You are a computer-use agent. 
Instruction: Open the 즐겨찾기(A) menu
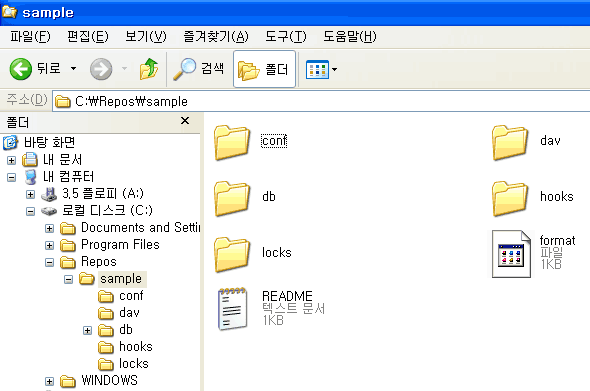point(216,37)
